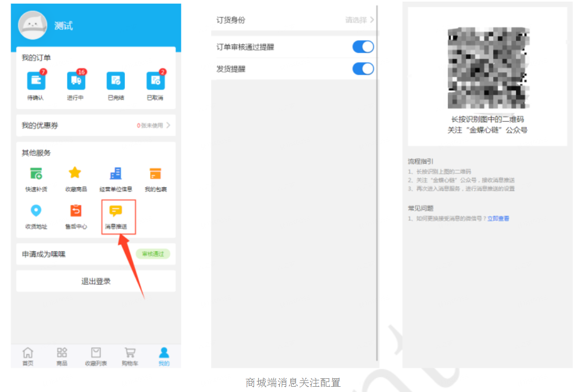Tap 0张未使用 coupon count
584x392 pixels.
pos(150,125)
